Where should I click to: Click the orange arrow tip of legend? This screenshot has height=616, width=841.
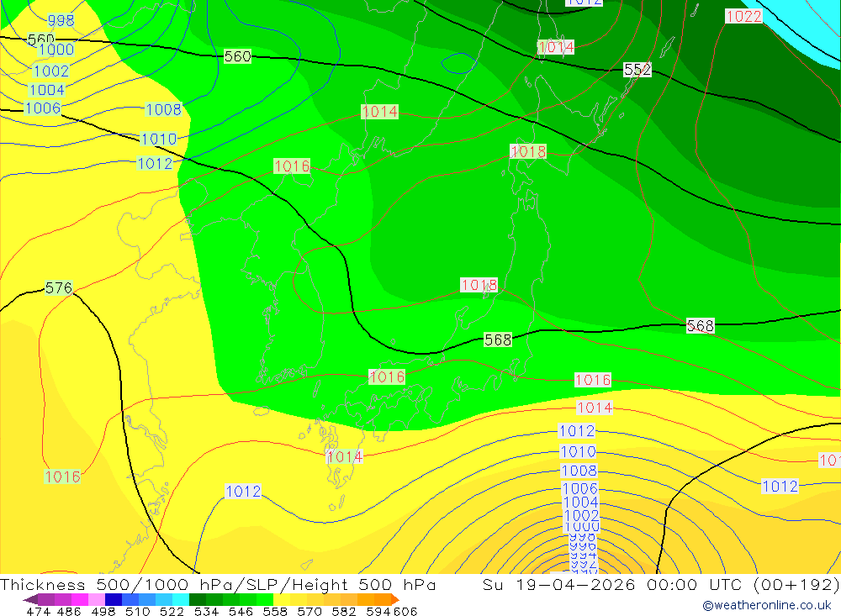coord(395,600)
